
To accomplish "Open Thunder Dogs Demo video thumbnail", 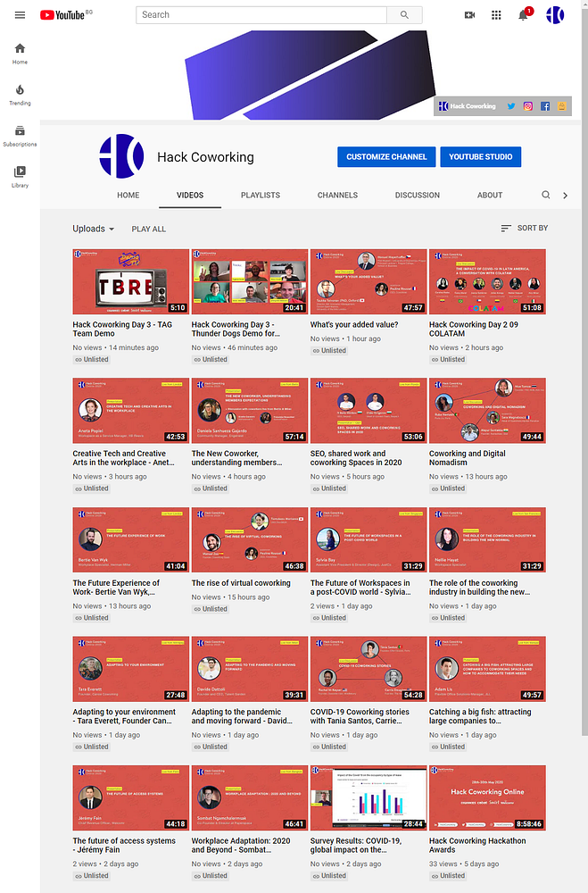I will [x=249, y=281].
